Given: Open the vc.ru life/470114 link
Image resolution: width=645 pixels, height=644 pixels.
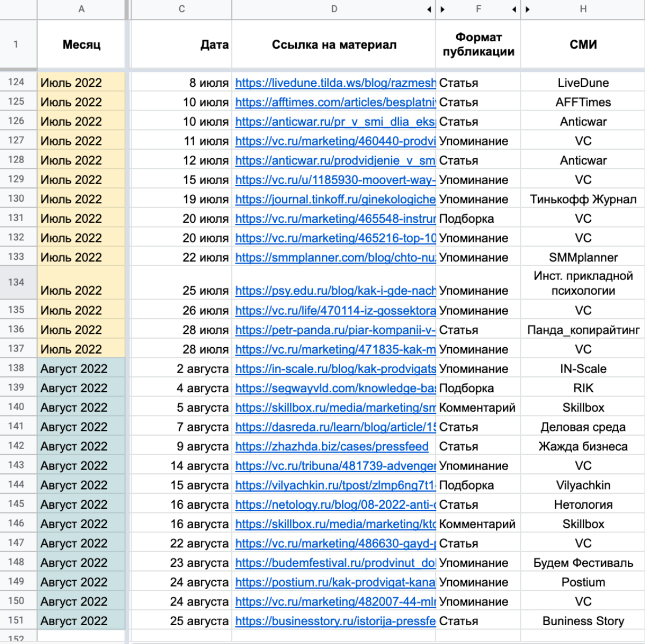Looking at the screenshot, I should click(335, 311).
